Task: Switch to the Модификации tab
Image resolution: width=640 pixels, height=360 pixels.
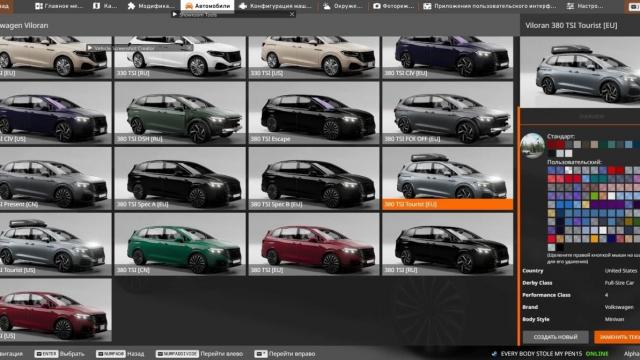Action: [151, 6]
